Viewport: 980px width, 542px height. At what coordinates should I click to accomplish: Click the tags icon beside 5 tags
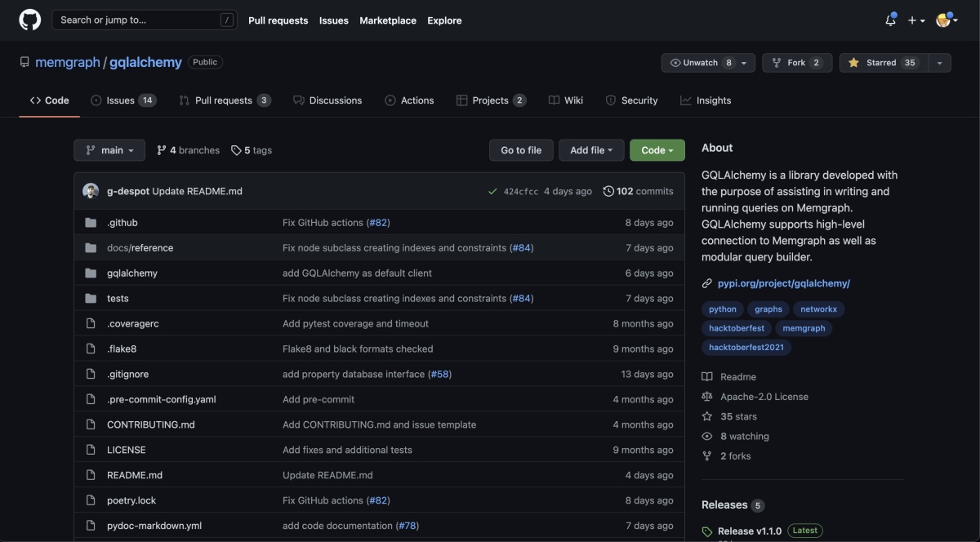236,150
